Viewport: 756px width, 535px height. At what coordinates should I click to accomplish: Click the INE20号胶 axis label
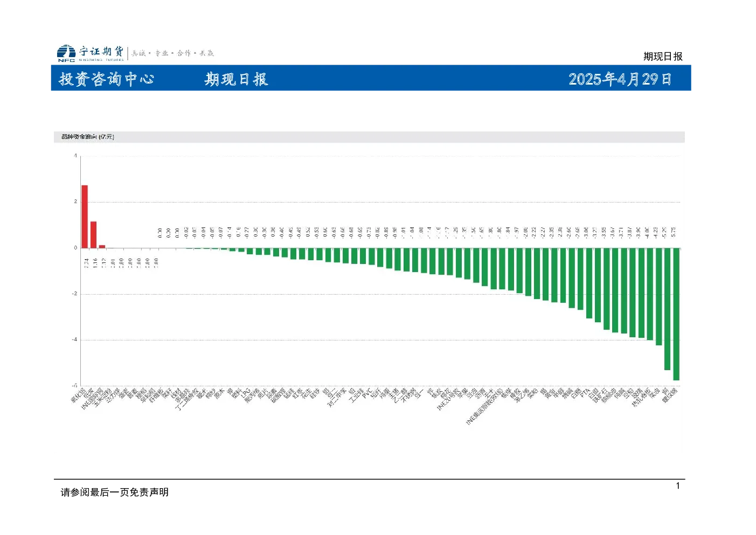point(448,399)
